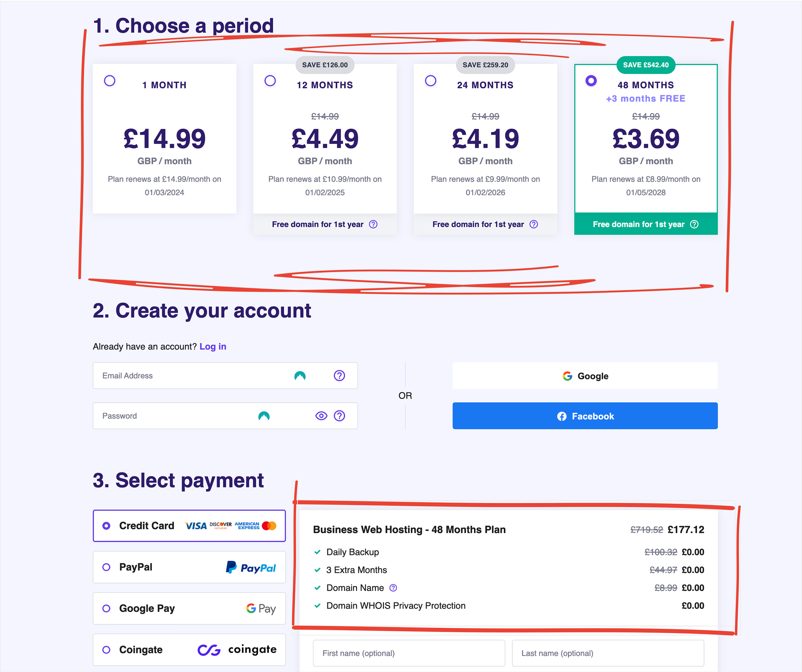Screen dimensions: 802x672
Task: Click info icon on 12 months free domain
Action: point(373,224)
